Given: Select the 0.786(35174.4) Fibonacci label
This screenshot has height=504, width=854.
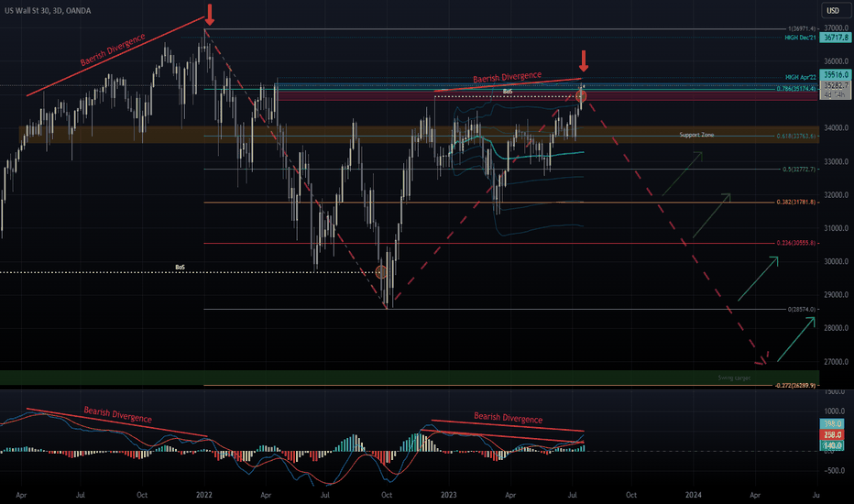Looking at the screenshot, I should (796, 88).
